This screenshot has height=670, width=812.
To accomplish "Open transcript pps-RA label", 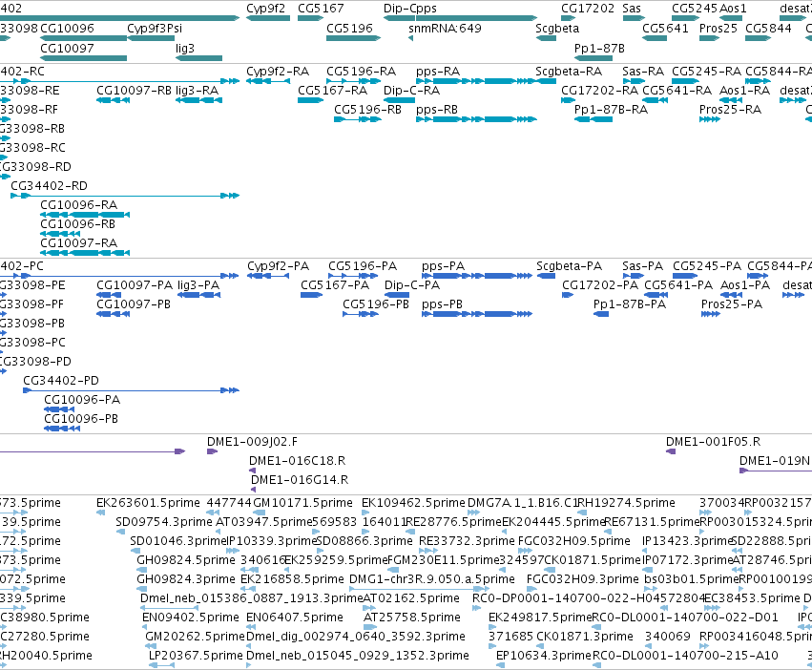I will (438, 72).
